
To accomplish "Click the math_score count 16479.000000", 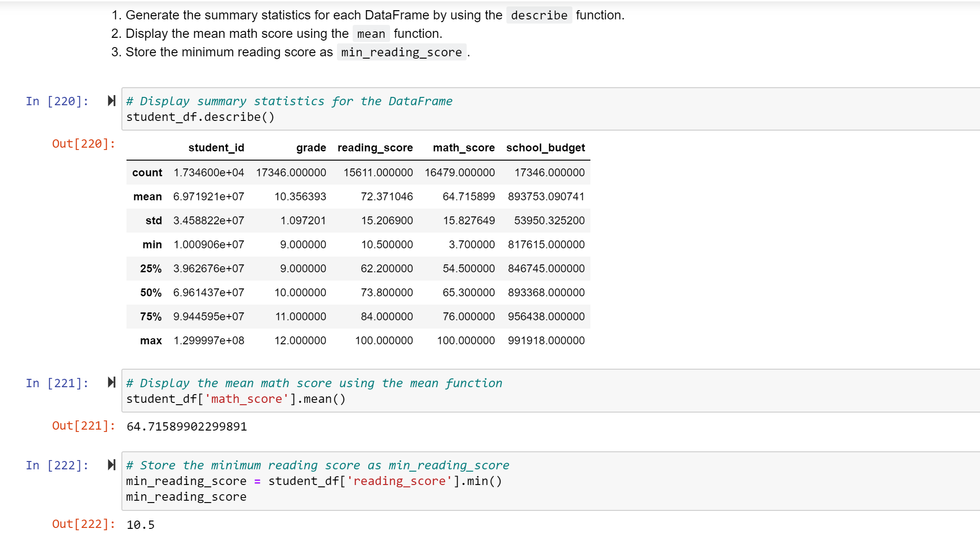I will point(459,173).
